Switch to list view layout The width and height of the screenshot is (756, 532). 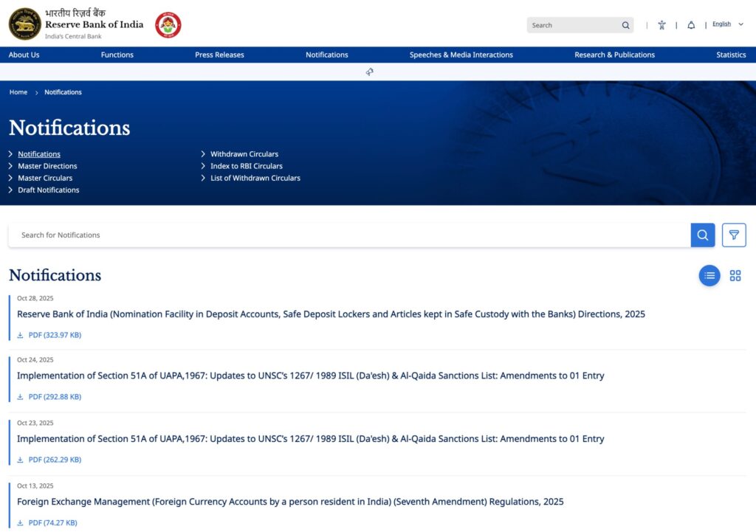(x=709, y=275)
